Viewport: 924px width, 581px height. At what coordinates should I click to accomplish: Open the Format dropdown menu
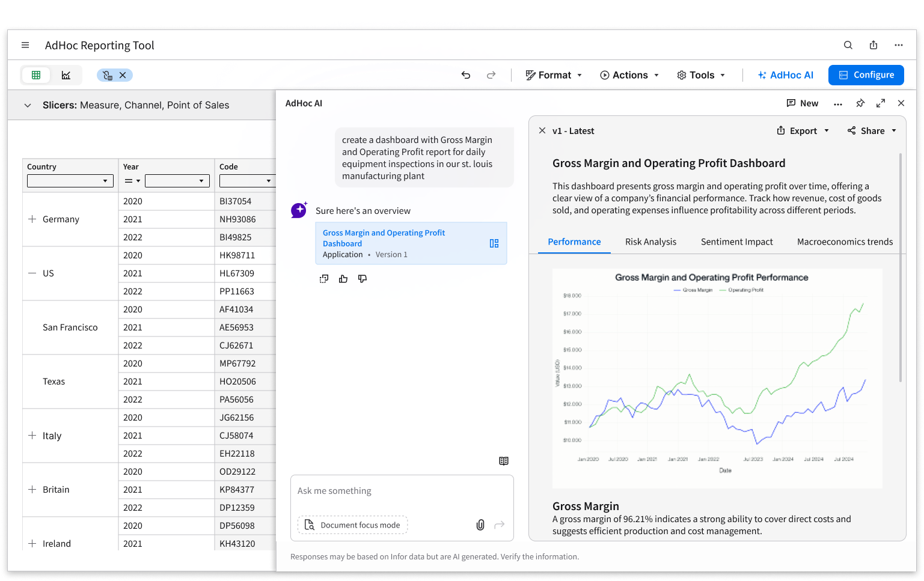(554, 75)
